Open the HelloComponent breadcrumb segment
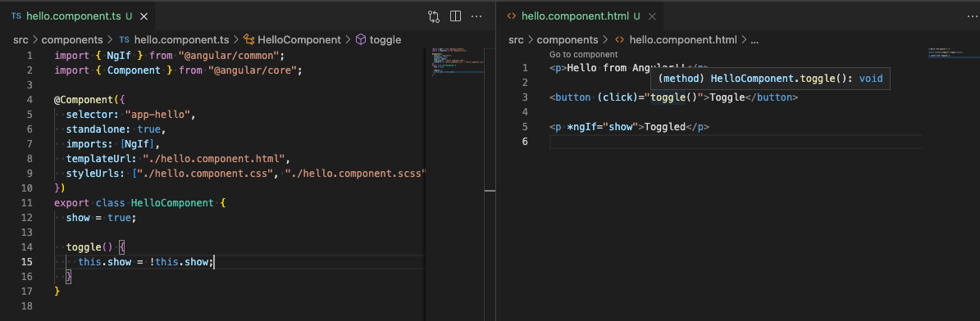 pyautogui.click(x=299, y=39)
